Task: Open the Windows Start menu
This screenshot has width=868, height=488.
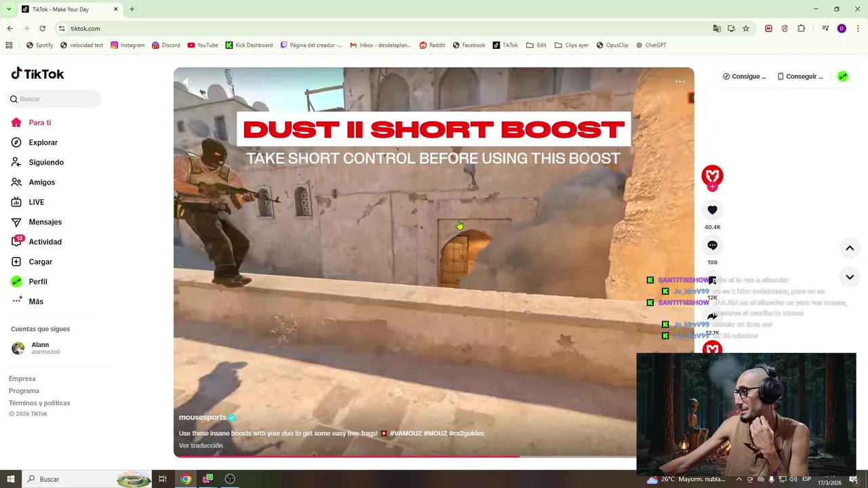Action: (11, 479)
